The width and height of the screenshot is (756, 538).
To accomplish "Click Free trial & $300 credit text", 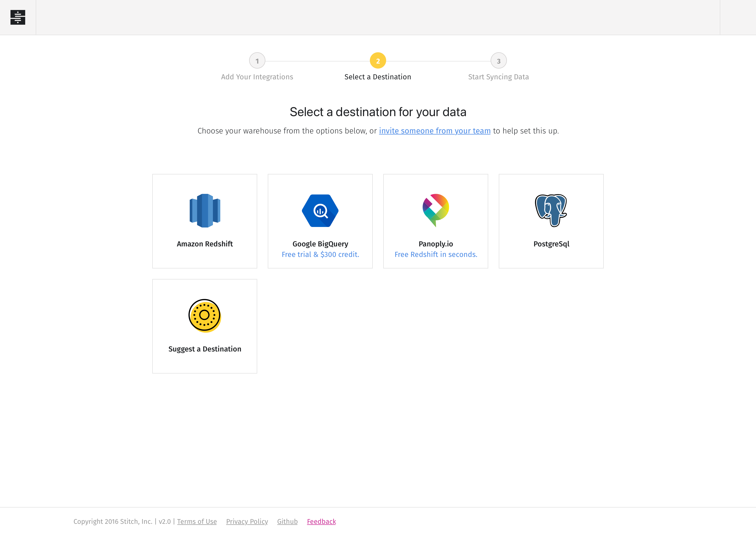I will (x=320, y=255).
